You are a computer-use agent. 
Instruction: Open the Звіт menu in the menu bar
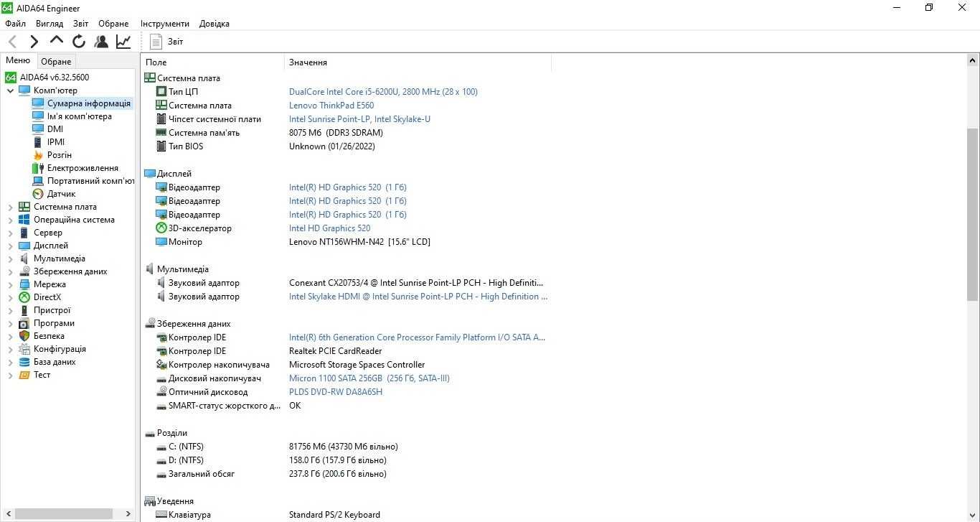[x=81, y=24]
